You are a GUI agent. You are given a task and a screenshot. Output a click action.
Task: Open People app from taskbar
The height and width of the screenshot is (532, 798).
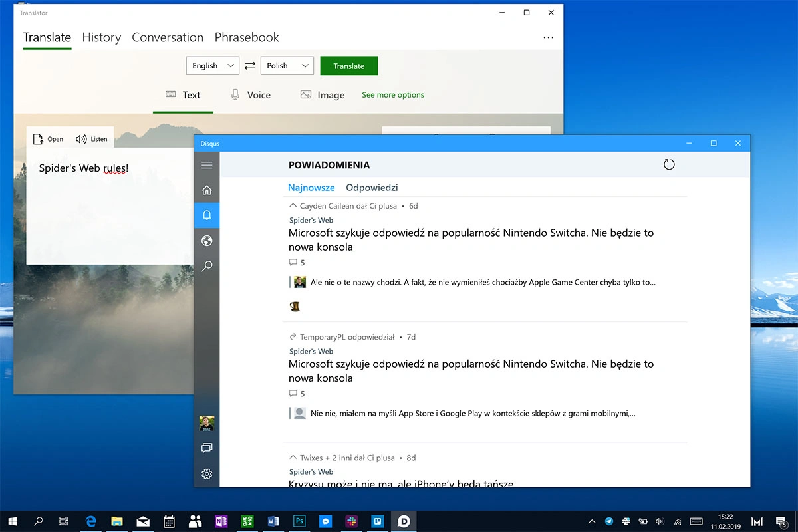[x=195, y=521]
